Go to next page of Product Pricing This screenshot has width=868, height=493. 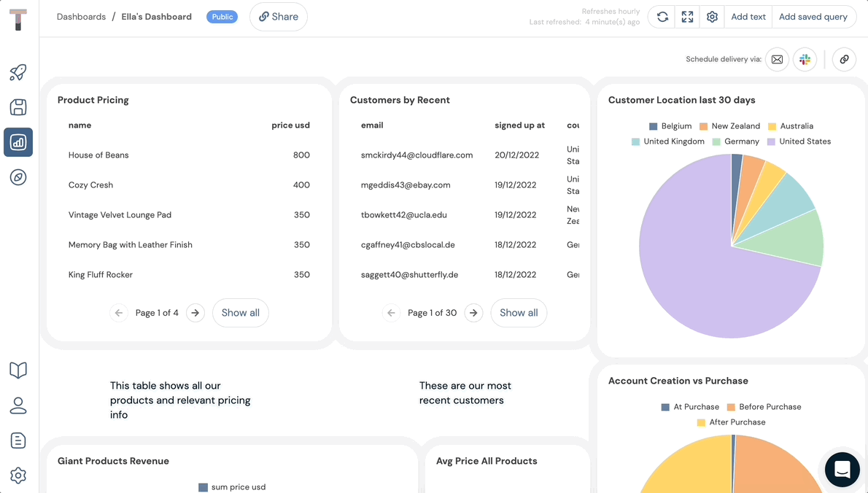(195, 313)
